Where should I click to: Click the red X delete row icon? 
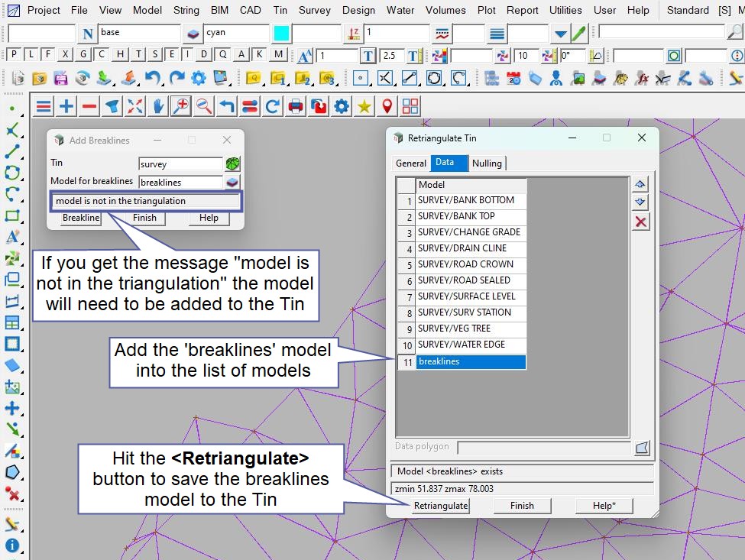(641, 222)
